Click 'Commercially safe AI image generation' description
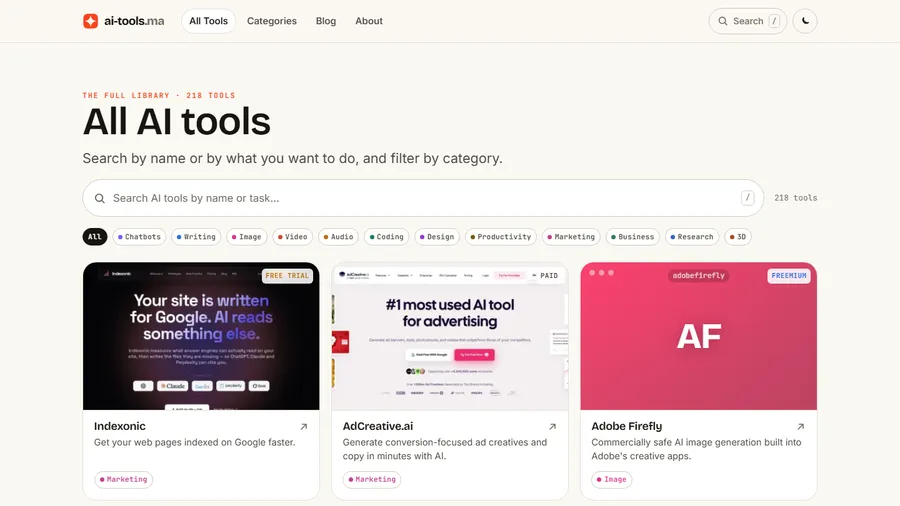Image resolution: width=900 pixels, height=506 pixels. pos(696,449)
